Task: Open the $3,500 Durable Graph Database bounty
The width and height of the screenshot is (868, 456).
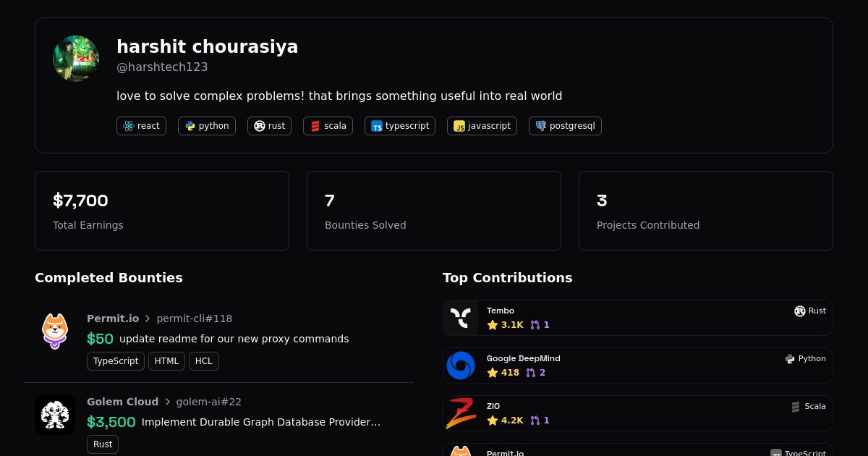Action: 260,422
